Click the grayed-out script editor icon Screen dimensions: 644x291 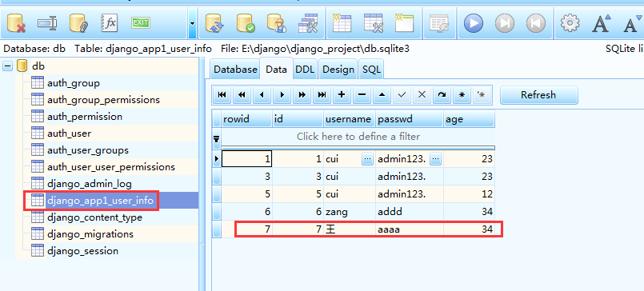click(439, 23)
